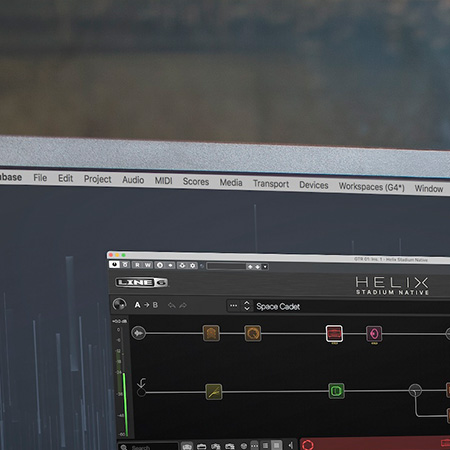450x450 pixels.
Task: Step through presets with the up/down arrows
Action: pyautogui.click(x=247, y=306)
